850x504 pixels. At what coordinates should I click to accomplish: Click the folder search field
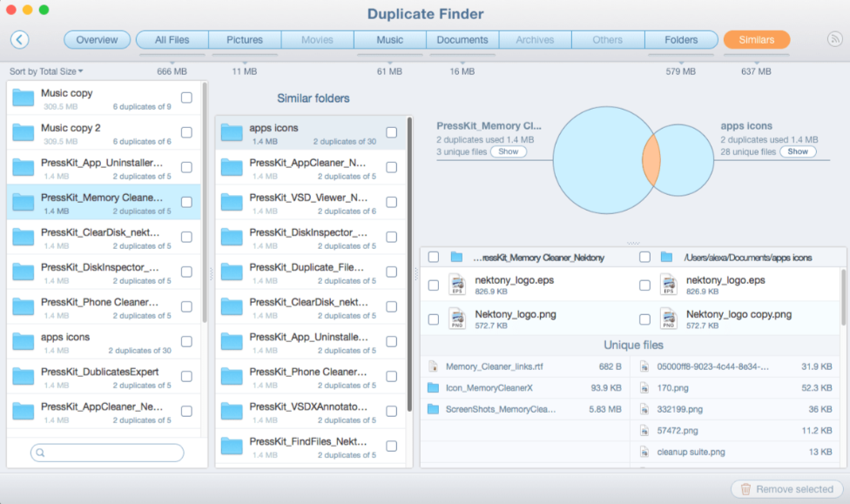107,453
